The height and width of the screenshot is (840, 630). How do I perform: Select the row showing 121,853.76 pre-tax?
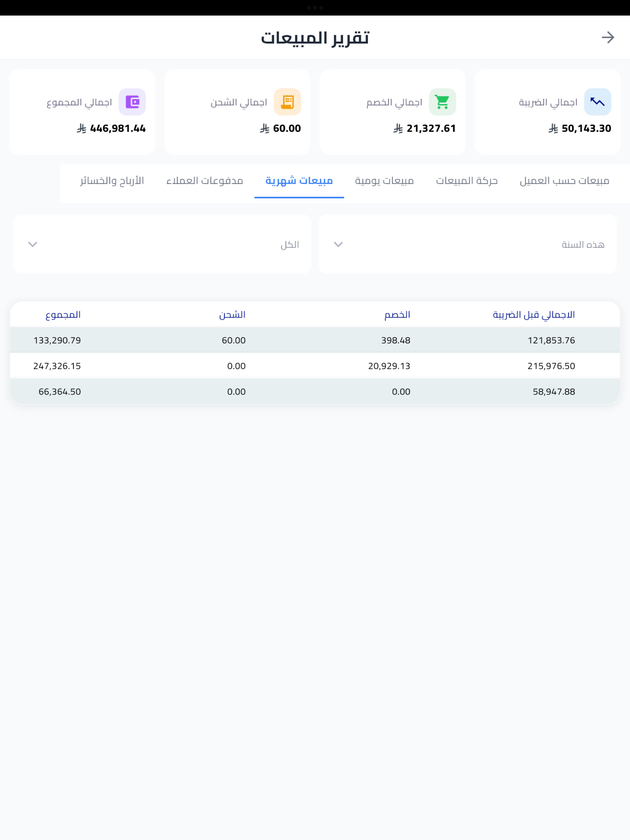(x=315, y=340)
